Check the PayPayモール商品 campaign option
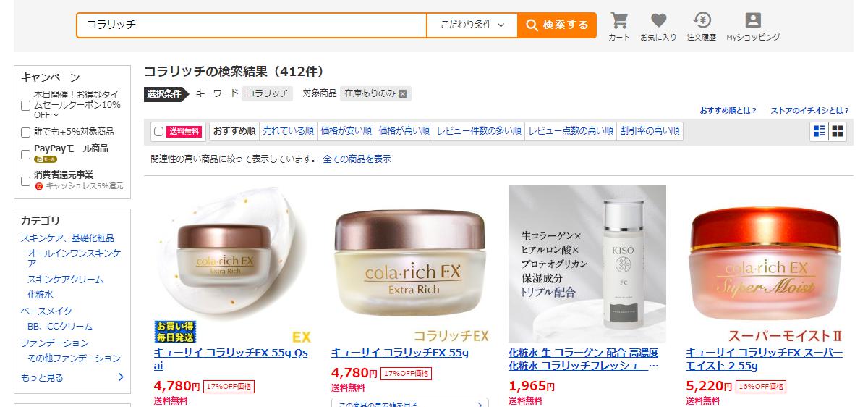This screenshot has width=868, height=407. 26,154
